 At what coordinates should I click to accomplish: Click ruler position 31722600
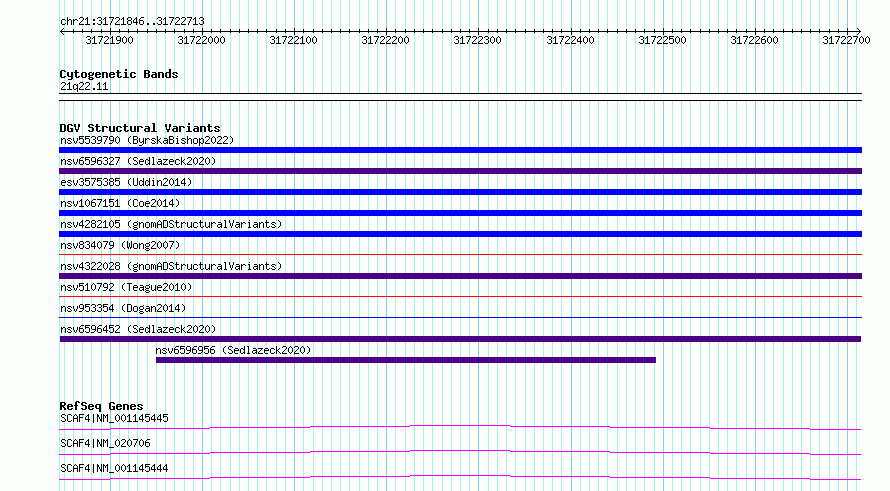754,40
